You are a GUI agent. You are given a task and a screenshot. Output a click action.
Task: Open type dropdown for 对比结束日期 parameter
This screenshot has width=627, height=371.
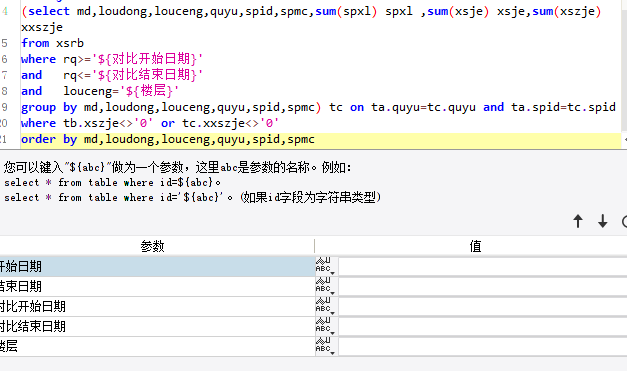[326, 327]
